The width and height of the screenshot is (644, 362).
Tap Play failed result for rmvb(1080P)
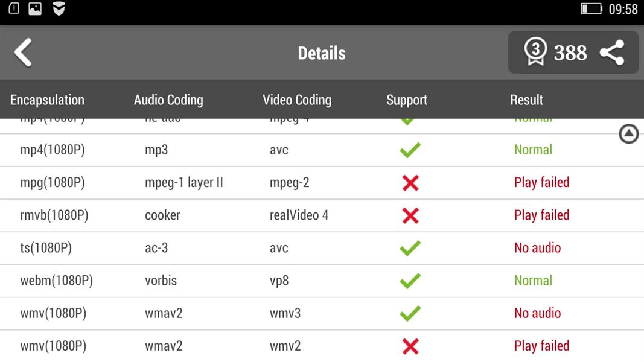[541, 215]
